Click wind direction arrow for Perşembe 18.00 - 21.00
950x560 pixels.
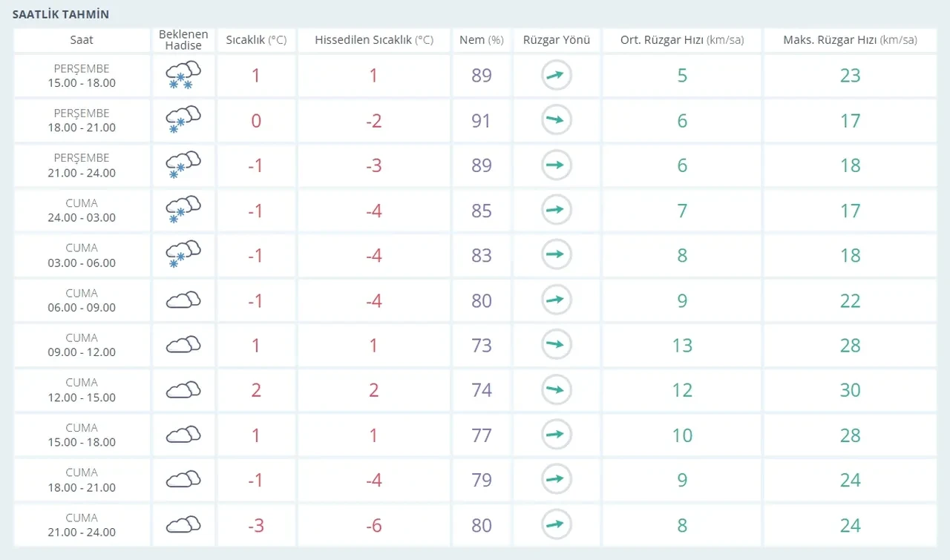[556, 120]
